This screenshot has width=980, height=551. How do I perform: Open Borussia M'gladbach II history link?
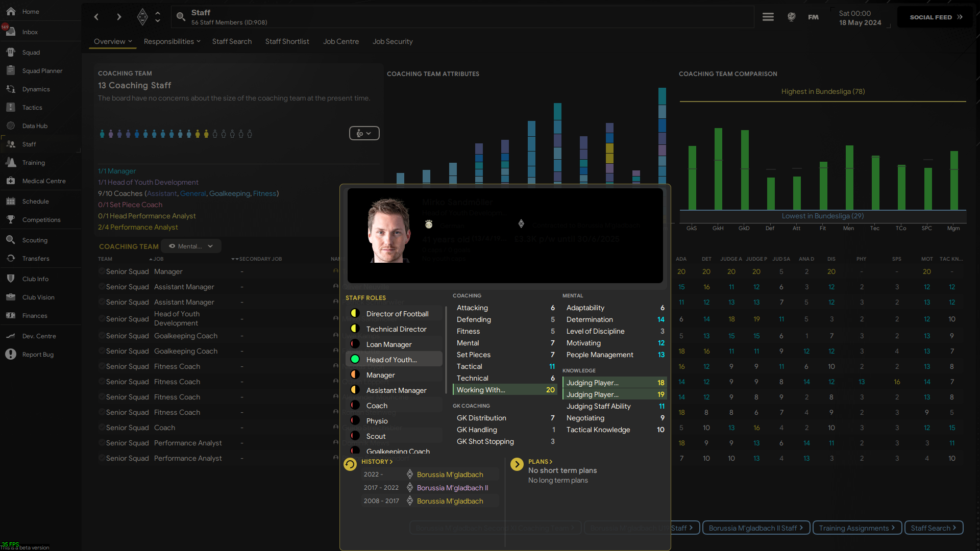tap(452, 488)
